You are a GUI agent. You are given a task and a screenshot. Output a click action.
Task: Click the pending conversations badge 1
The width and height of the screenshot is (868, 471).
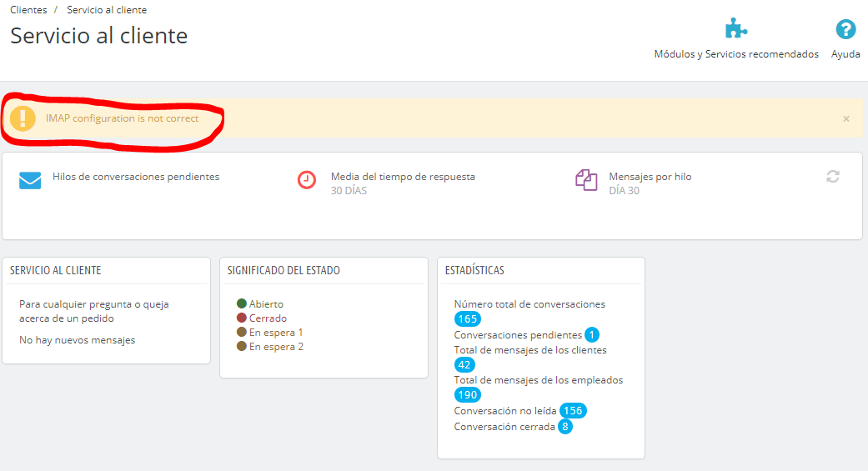click(x=592, y=335)
